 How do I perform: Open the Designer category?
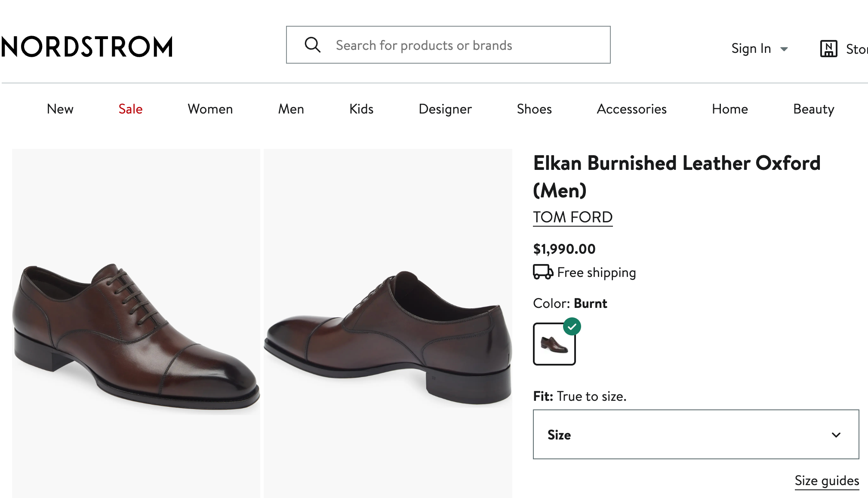[x=444, y=109]
